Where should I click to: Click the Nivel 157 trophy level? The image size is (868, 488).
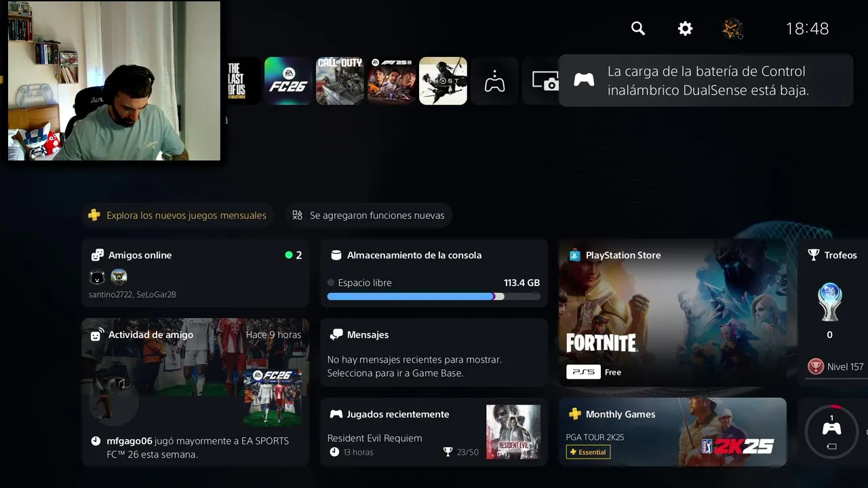pyautogui.click(x=836, y=367)
